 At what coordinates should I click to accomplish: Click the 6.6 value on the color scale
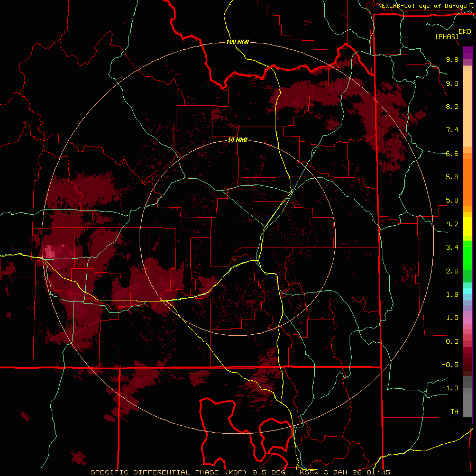coord(452,153)
